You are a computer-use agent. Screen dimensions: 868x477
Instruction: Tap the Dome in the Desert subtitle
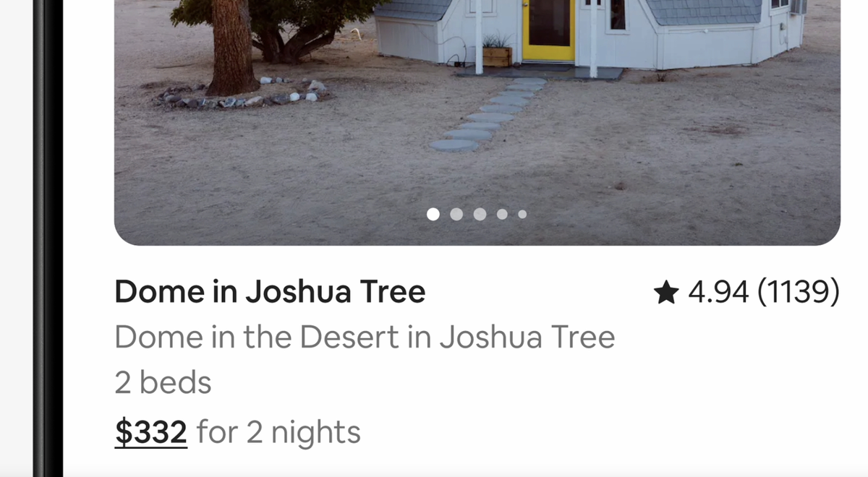point(365,336)
